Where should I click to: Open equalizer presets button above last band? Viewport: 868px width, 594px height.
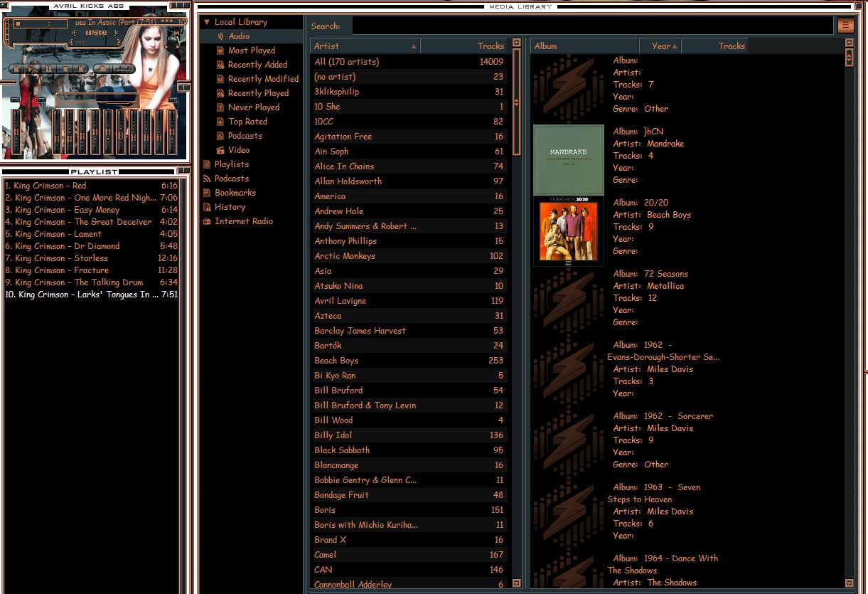point(173,100)
